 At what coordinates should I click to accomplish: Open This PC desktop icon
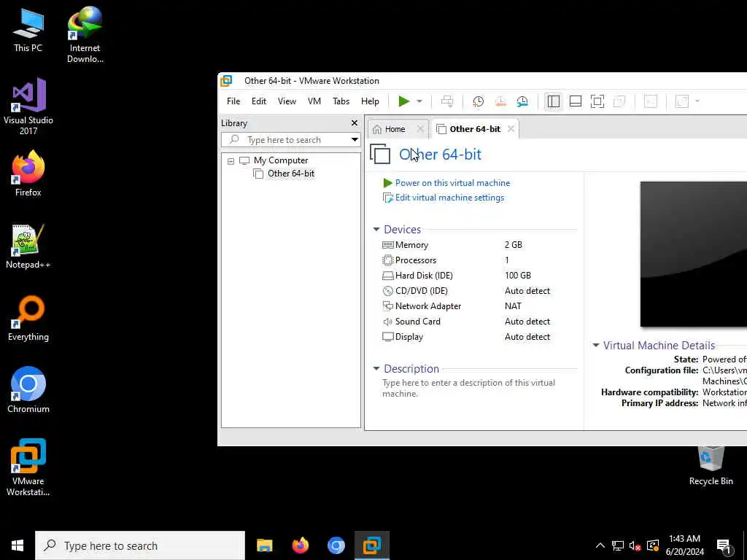pos(28,30)
